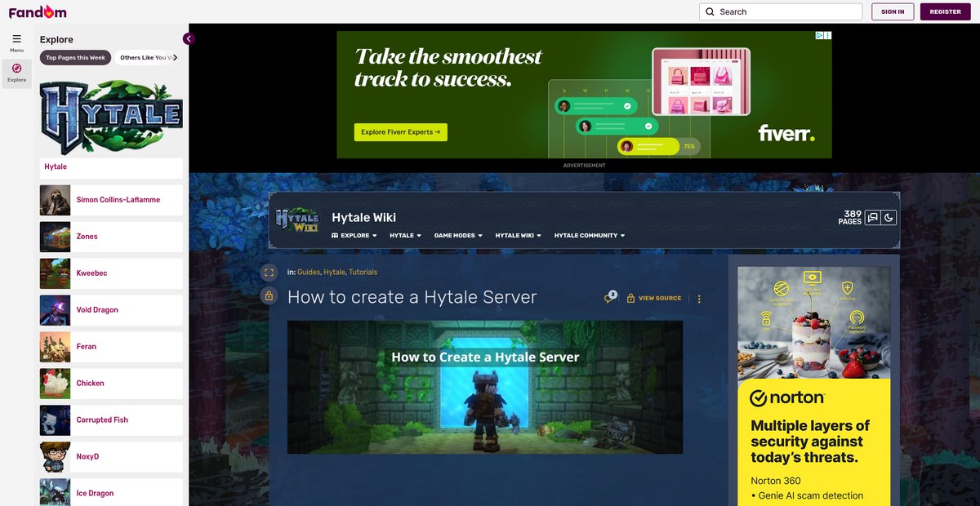Open the Void Dragon page link
This screenshot has height=506, width=980.
click(x=97, y=310)
